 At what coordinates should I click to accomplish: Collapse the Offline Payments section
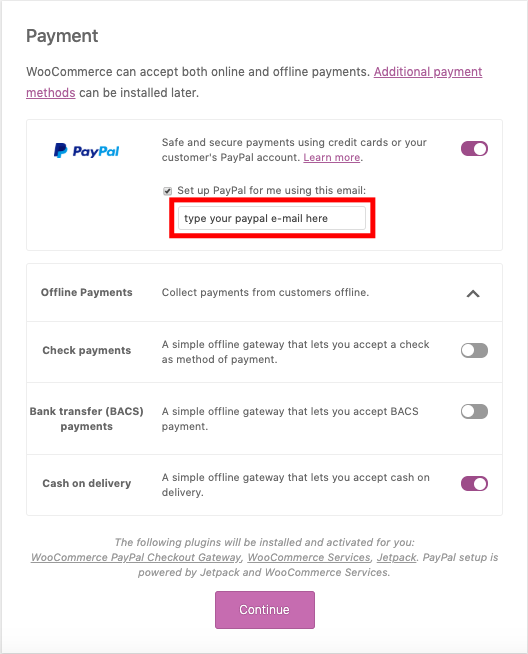coord(473,294)
